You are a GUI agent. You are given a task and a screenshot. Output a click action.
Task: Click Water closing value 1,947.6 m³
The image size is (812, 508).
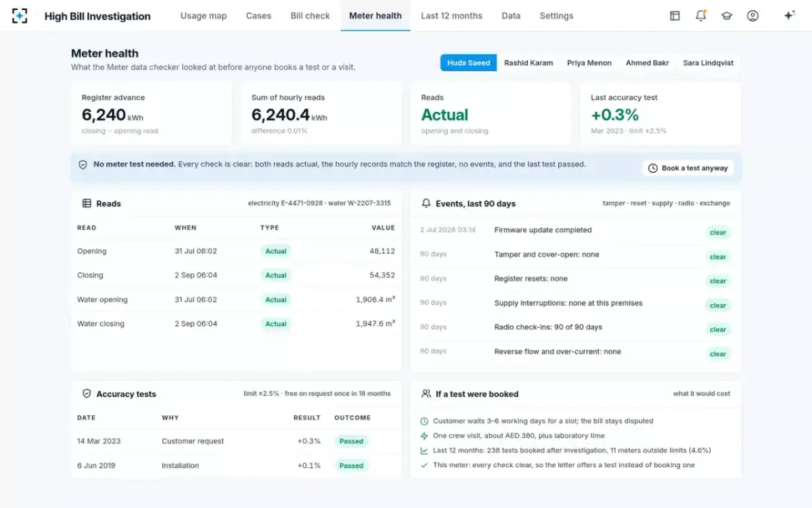tap(376, 324)
